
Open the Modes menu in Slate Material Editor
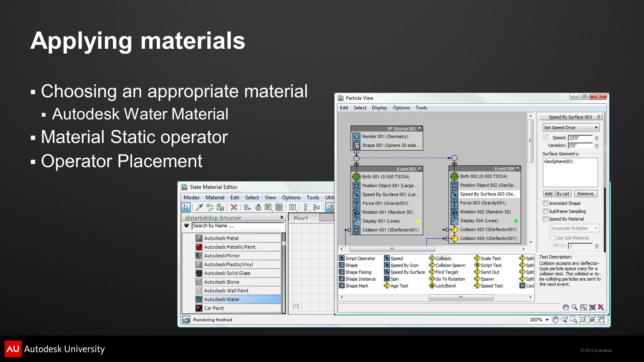191,198
